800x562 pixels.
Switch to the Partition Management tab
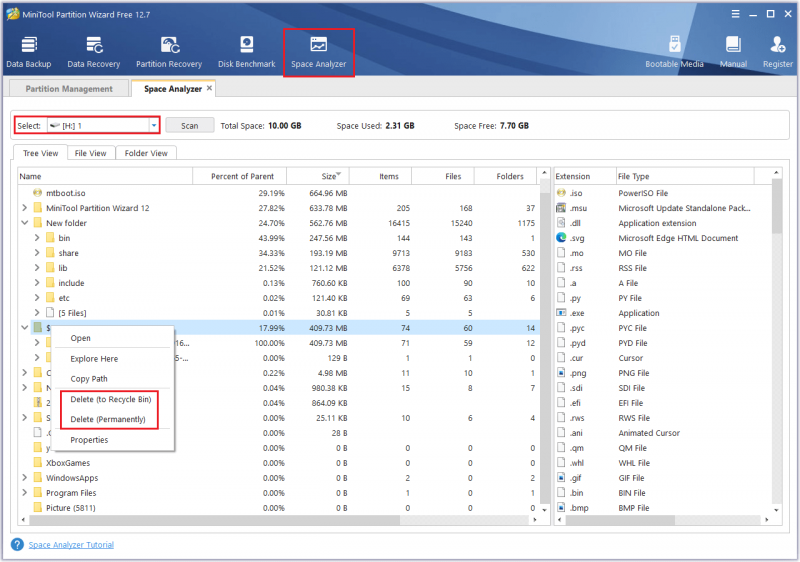coord(69,89)
